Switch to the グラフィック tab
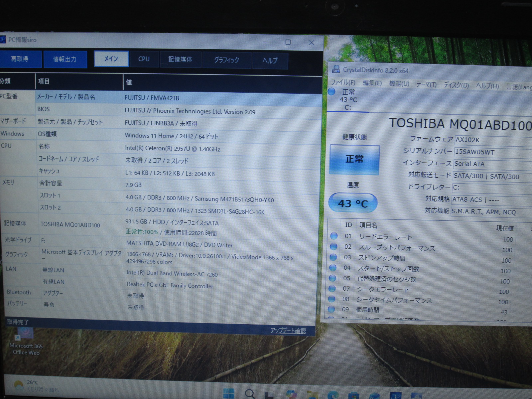Screen dimensions: 532x399 [x=226, y=60]
